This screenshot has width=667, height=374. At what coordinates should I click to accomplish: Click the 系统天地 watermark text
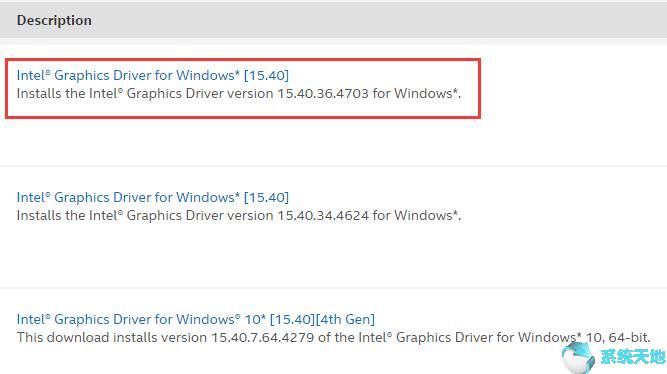click(x=632, y=357)
